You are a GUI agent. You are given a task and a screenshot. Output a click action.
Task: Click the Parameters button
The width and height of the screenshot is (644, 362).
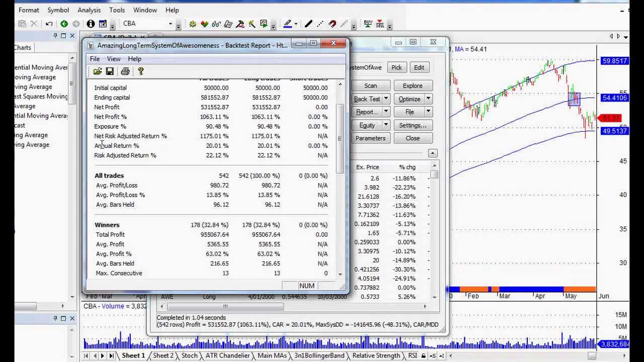pos(370,138)
